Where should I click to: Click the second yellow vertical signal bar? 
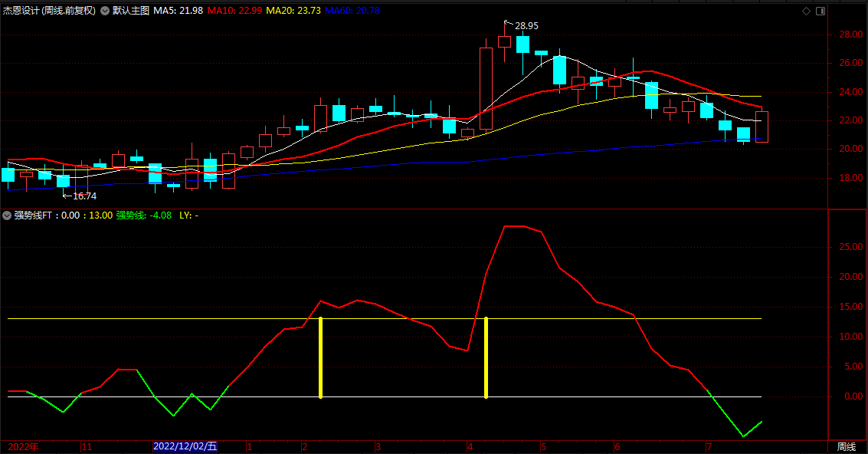pos(486,357)
